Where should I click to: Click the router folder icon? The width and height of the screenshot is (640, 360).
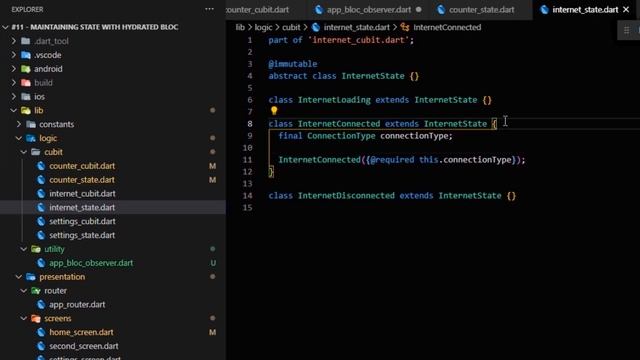coord(36,291)
